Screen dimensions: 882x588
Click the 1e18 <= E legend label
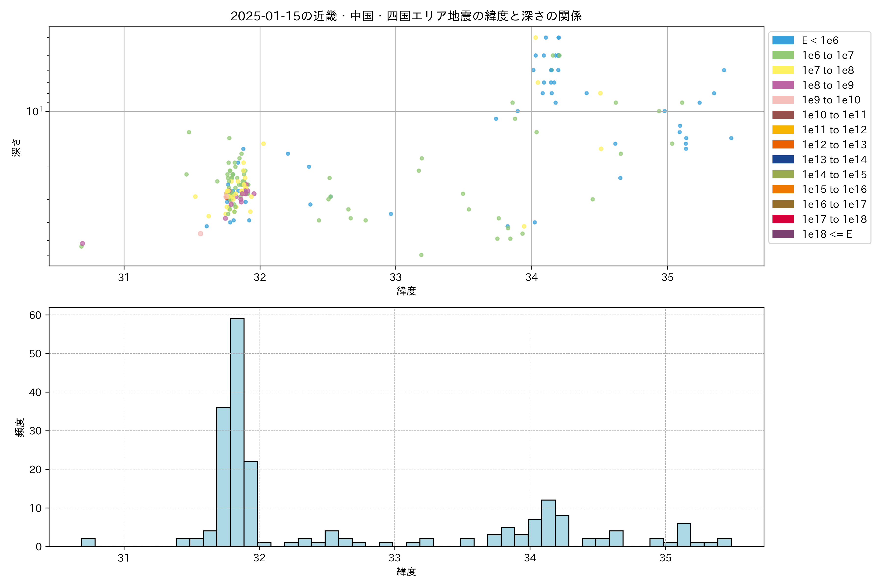coord(826,234)
